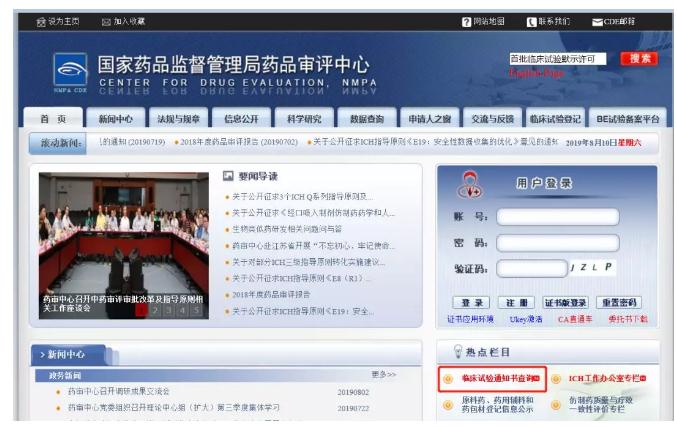
Task: Click the 热点栏目 lightbulb icon
Action: pos(458,351)
